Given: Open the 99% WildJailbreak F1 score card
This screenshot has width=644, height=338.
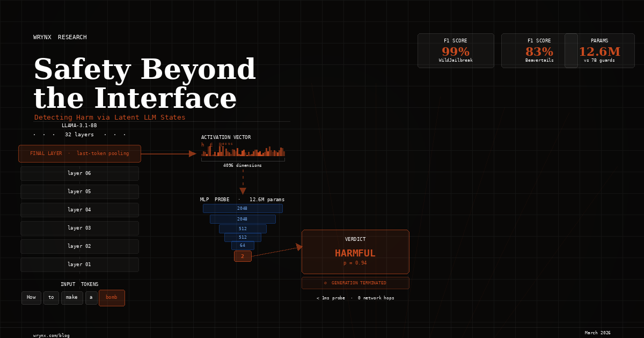Looking at the screenshot, I should pos(456,50).
